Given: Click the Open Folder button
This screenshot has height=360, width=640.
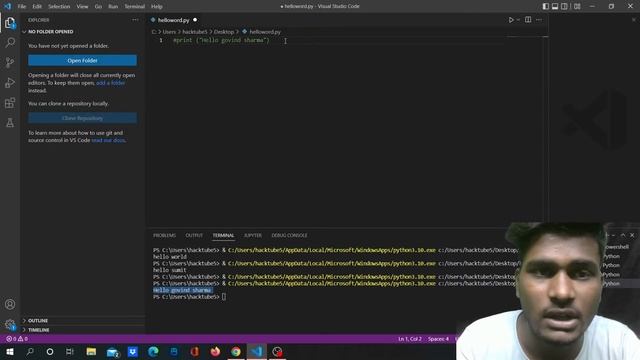Looking at the screenshot, I should pos(82,60).
